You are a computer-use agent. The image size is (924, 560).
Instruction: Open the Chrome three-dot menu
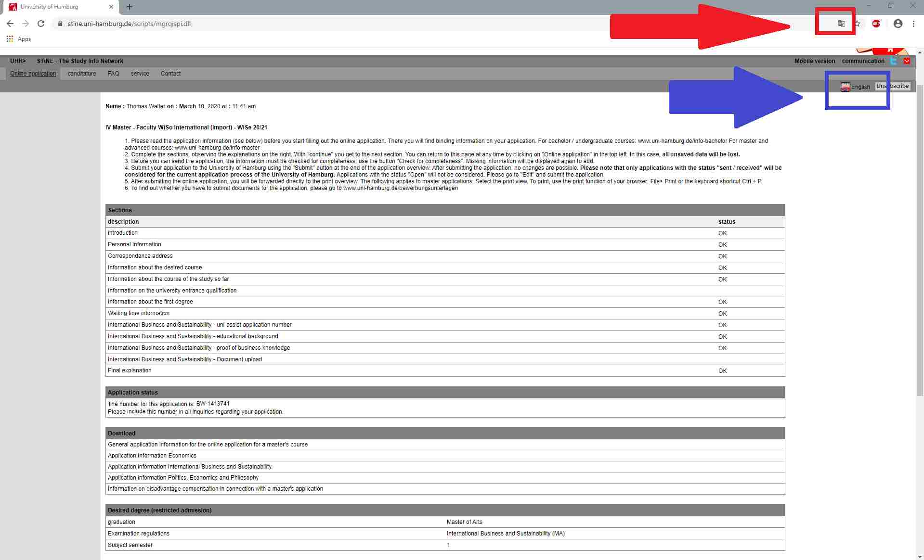pos(913,24)
